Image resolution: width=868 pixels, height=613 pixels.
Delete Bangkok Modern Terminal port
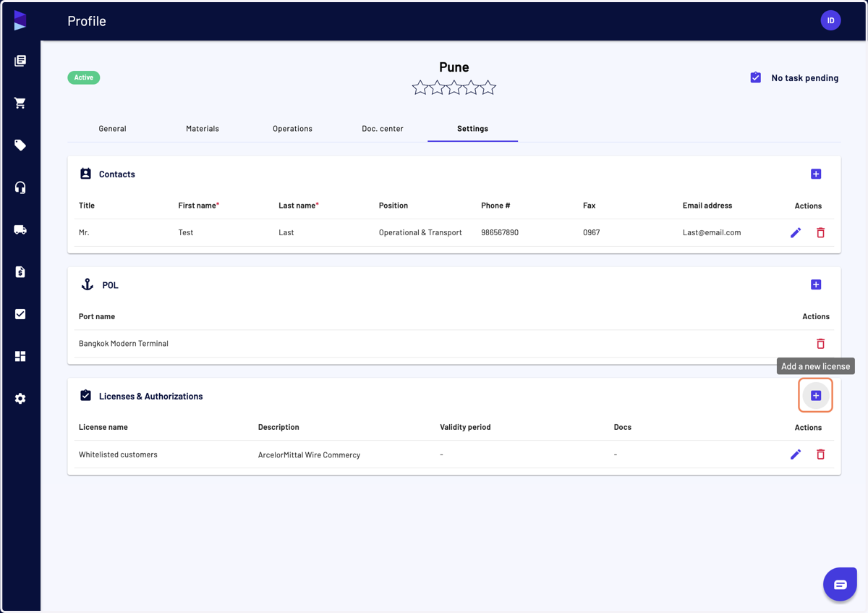tap(820, 344)
